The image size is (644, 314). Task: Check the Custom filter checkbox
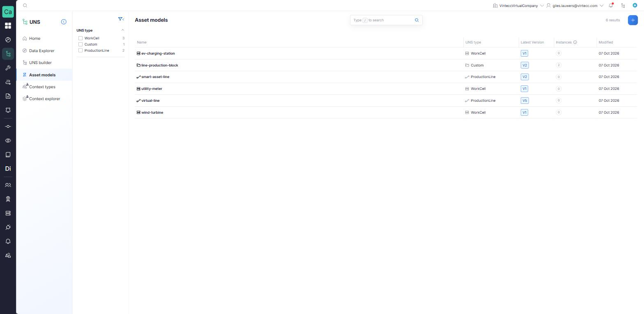coord(80,44)
